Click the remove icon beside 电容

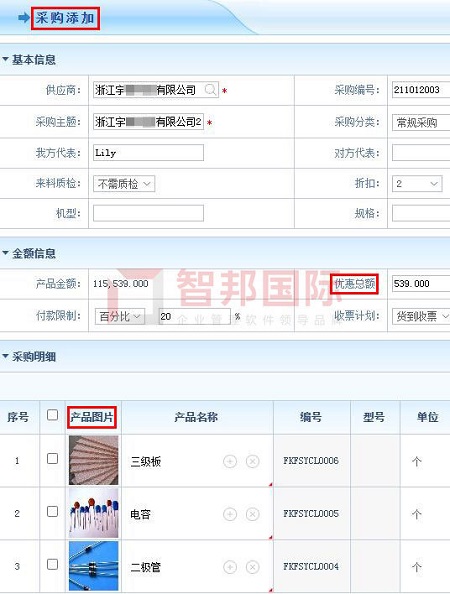pos(253,514)
